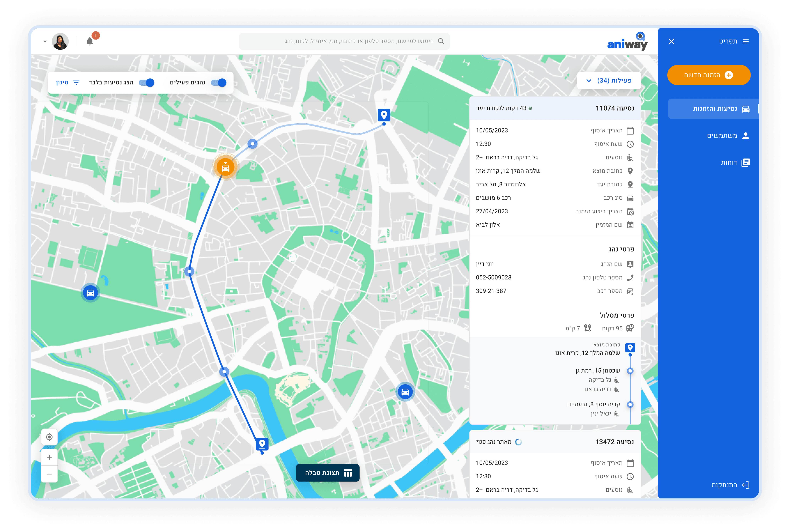
Task: Expand the profile dropdown arrow
Action: point(45,41)
